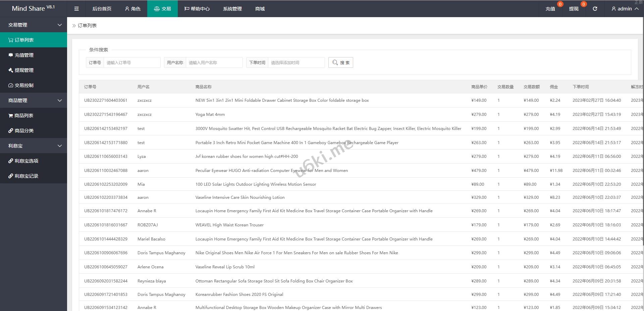Open 提现 notifications with badge
This screenshot has width=644, height=311.
click(574, 9)
